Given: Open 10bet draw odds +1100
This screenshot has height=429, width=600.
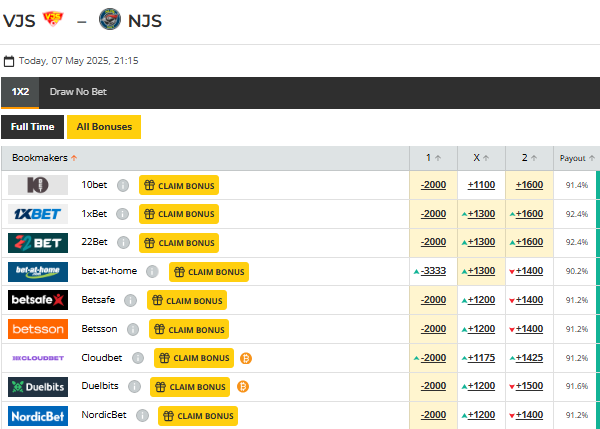Looking at the screenshot, I should pyautogui.click(x=481, y=185).
